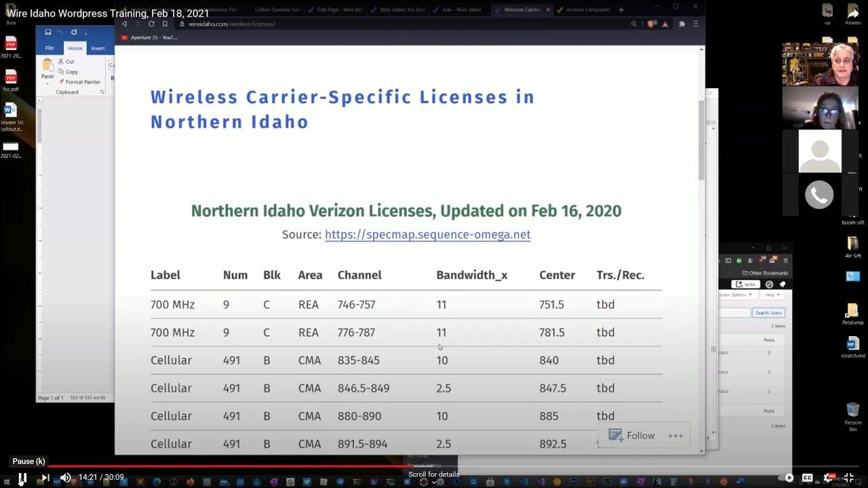Open the AV-Sift desktop folder
The image size is (868, 488).
pyautogui.click(x=853, y=247)
